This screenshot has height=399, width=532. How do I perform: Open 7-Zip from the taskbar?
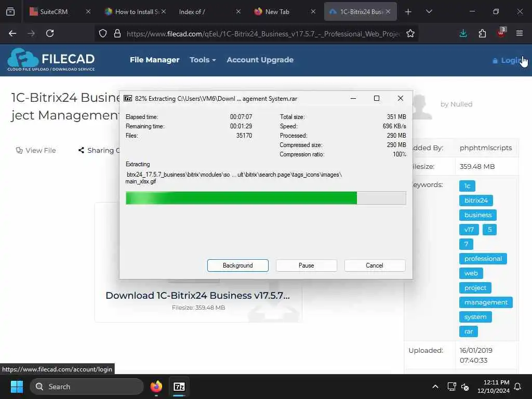[x=179, y=387]
